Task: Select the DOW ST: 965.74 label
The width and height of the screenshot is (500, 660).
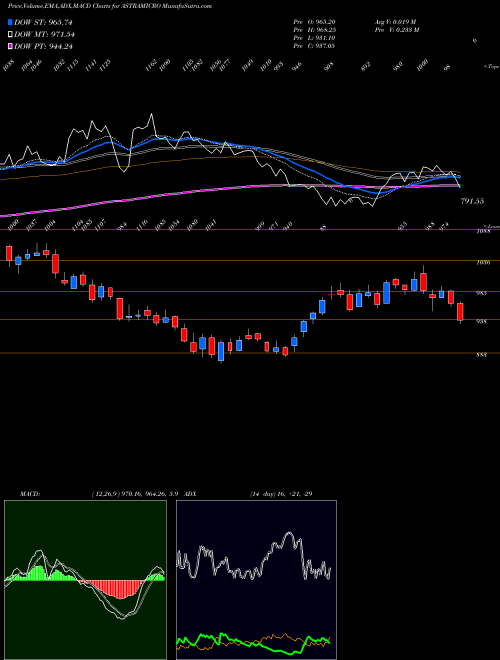Action: click(44, 22)
